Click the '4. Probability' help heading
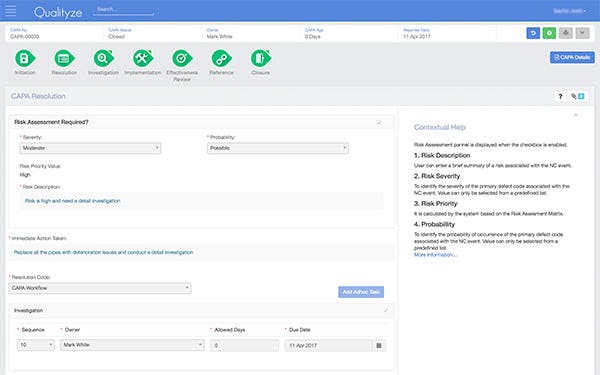The image size is (600, 375). [434, 225]
